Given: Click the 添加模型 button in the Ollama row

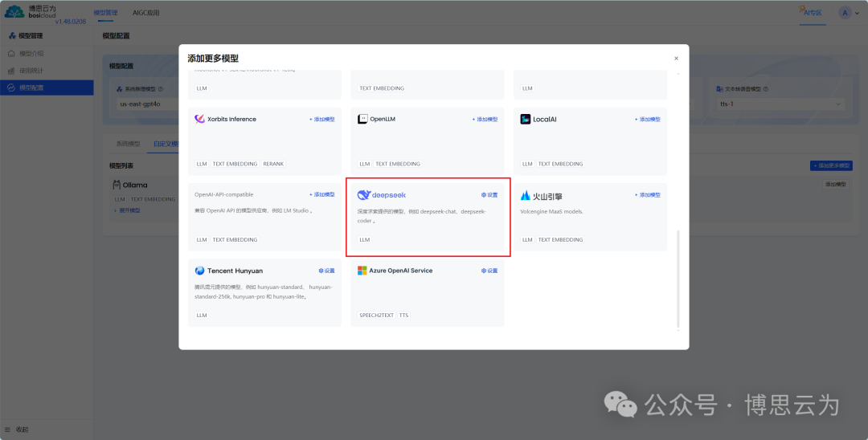Looking at the screenshot, I should pos(835,185).
